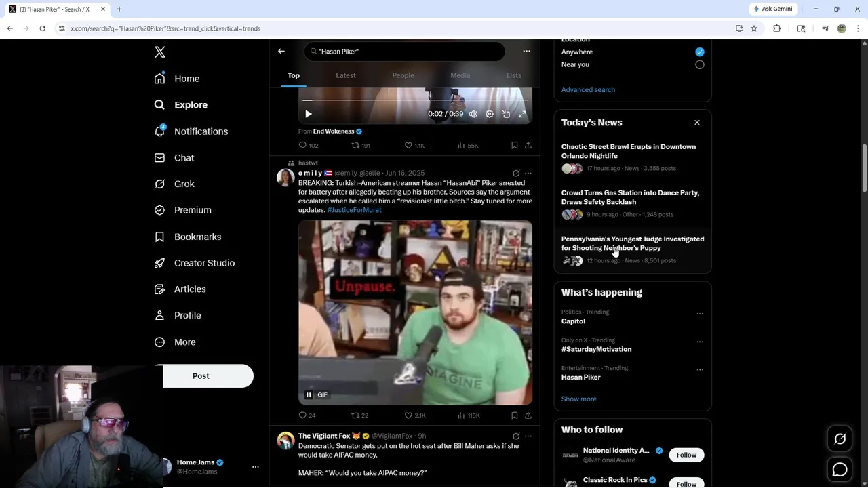Share the End Wokeness post
The height and width of the screenshot is (488, 868).
[528, 145]
